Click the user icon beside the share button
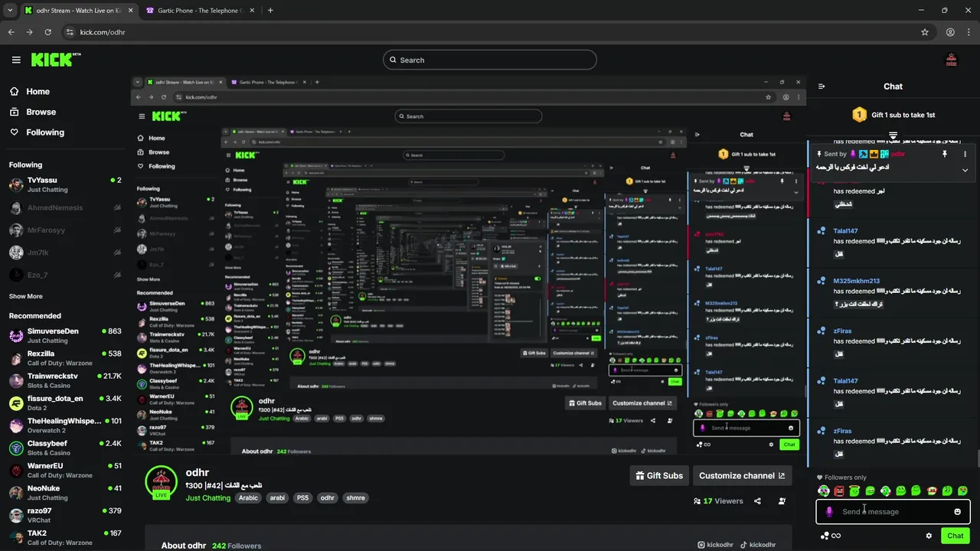Viewport: 980px width, 551px height. [x=782, y=501]
